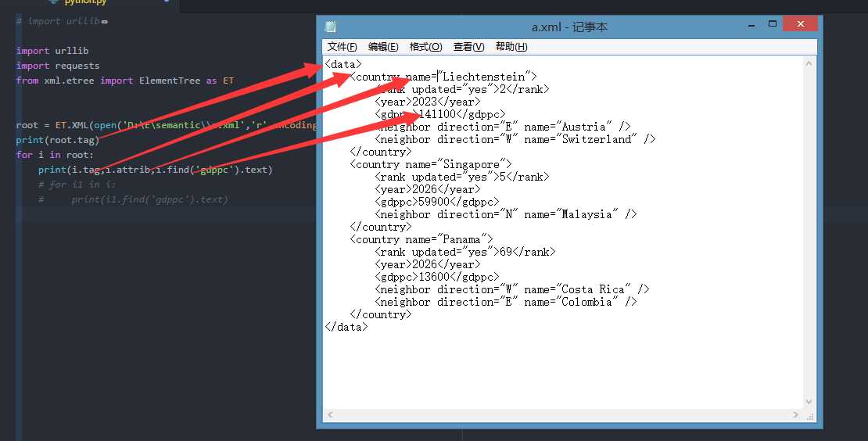
Task: Click the rank line with value 69
Action: (x=465, y=253)
